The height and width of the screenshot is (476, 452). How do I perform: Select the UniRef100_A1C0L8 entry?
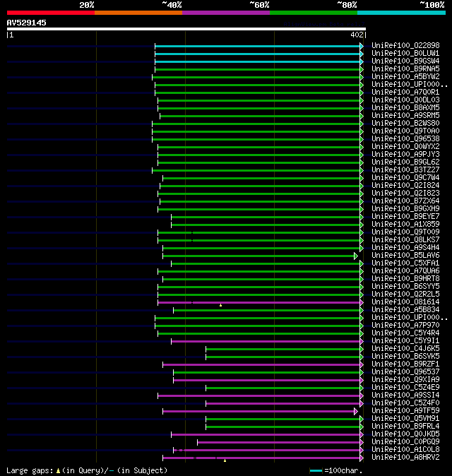[405, 450]
